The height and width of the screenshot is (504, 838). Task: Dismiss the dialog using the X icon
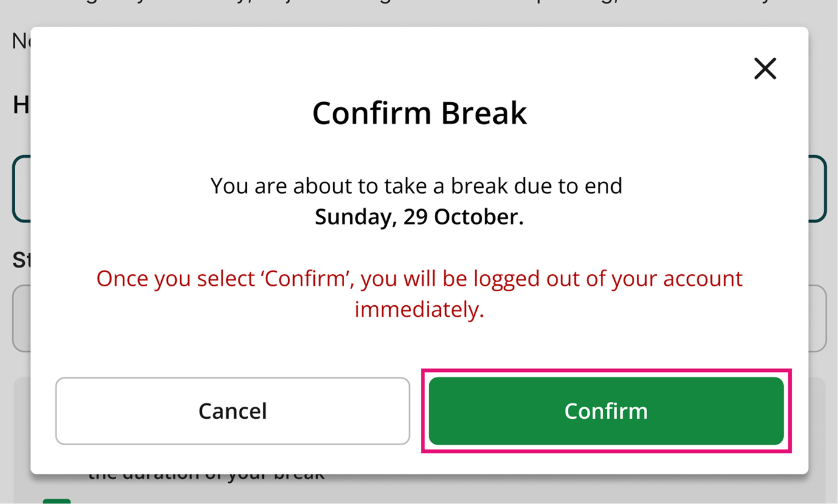pyautogui.click(x=765, y=69)
